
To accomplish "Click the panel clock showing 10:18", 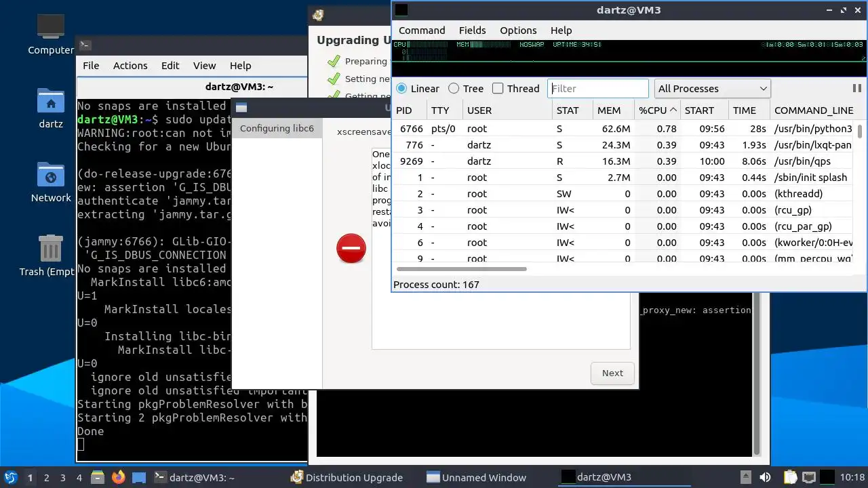I will click(852, 478).
